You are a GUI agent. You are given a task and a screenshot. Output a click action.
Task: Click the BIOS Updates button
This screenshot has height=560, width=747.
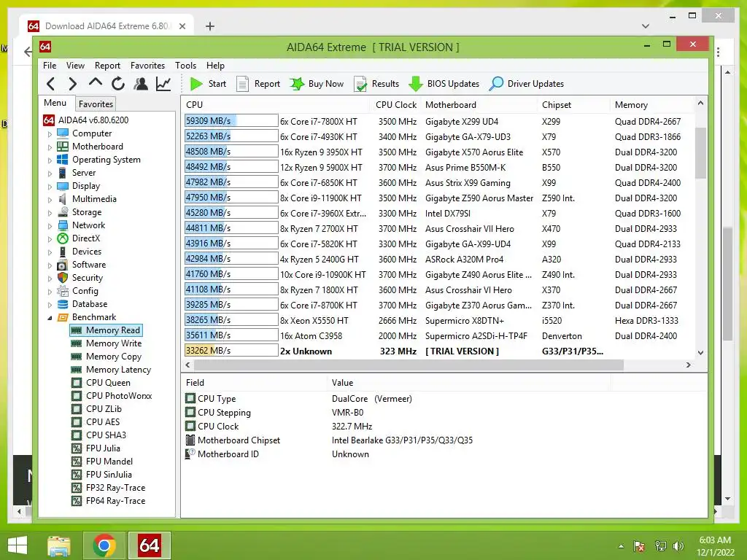(444, 84)
